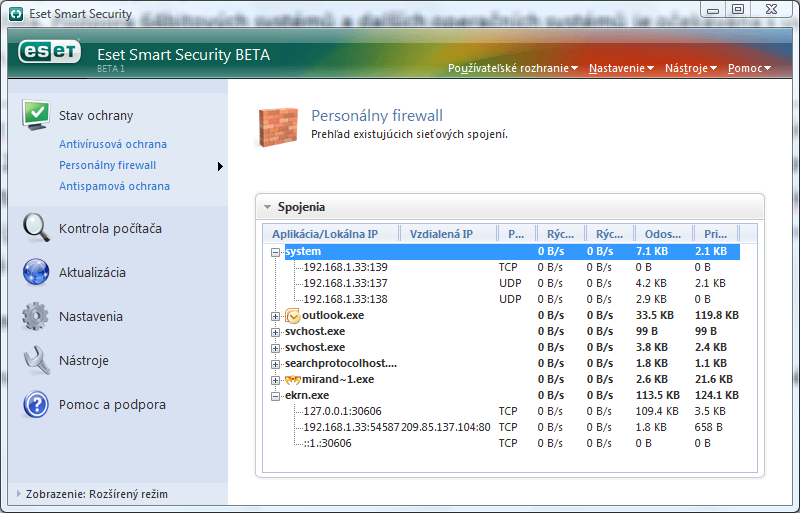
Task: Go to Stav ochrany section
Action: pyautogui.click(x=96, y=115)
